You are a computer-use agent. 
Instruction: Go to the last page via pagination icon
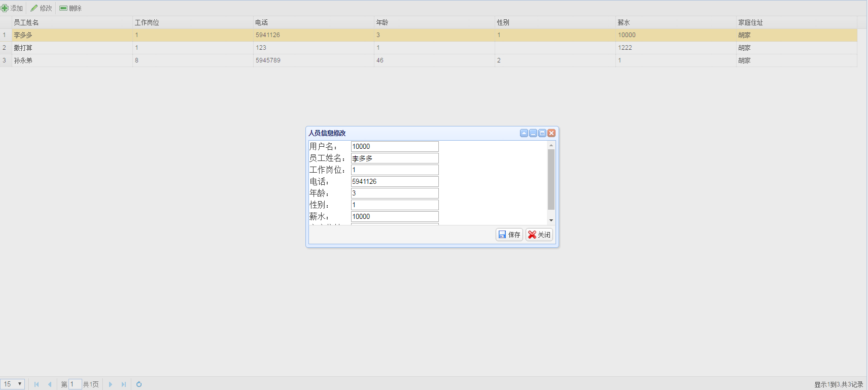[124, 384]
